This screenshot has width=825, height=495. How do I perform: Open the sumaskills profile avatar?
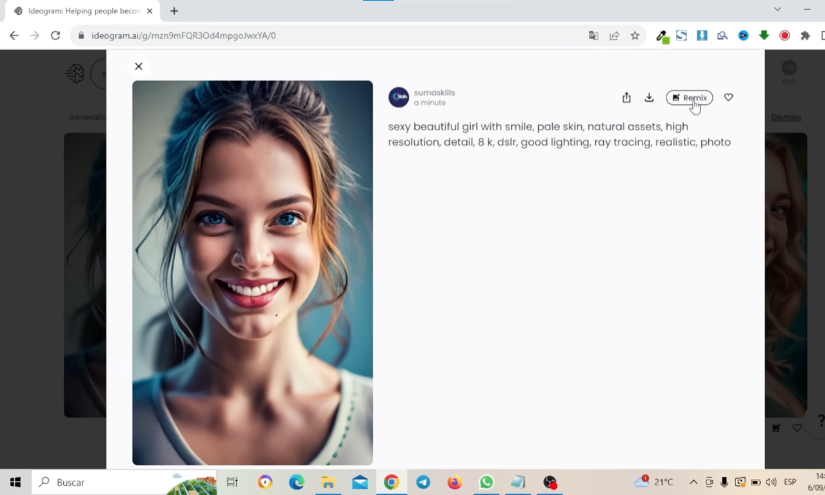[398, 97]
